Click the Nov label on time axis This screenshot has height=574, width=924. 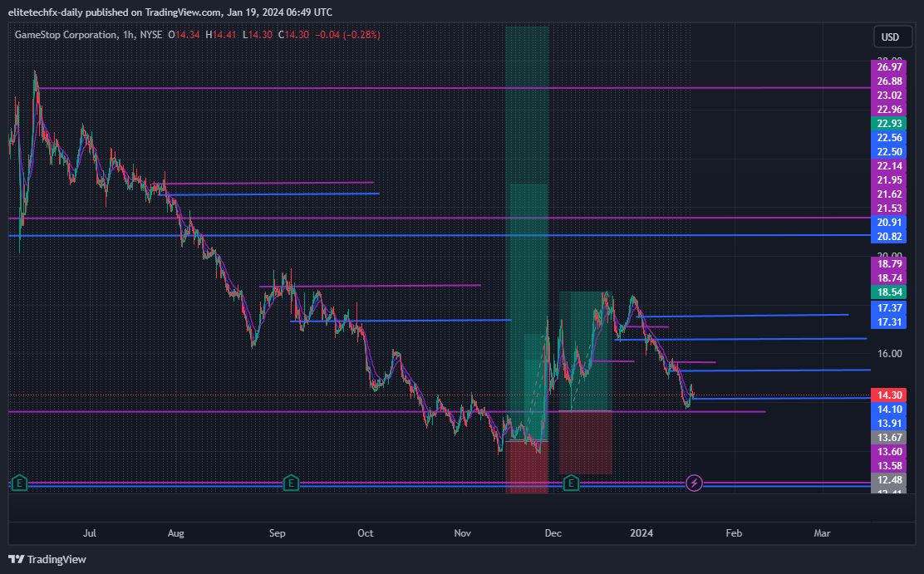pyautogui.click(x=463, y=533)
